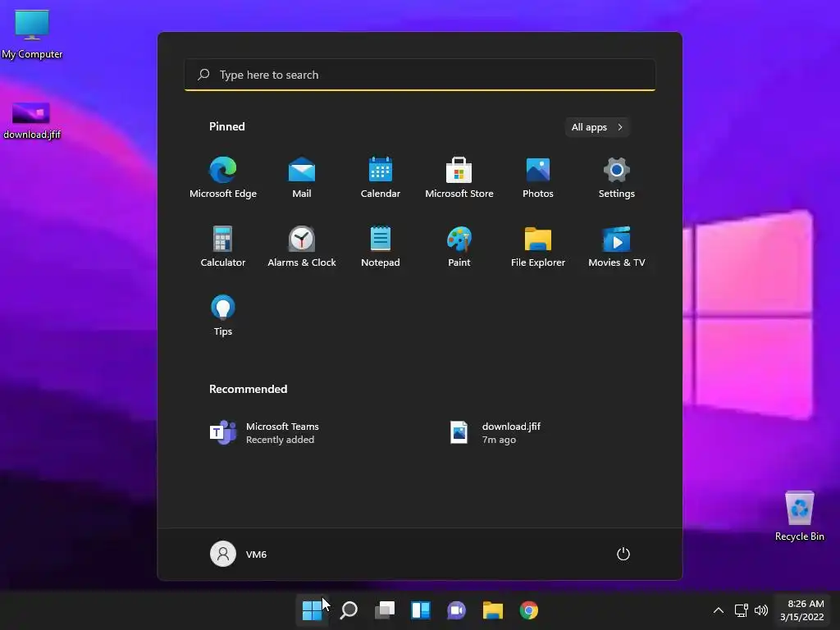Open Microsoft Edge from pinned apps
Viewport: 840px width, 630px height.
[223, 177]
